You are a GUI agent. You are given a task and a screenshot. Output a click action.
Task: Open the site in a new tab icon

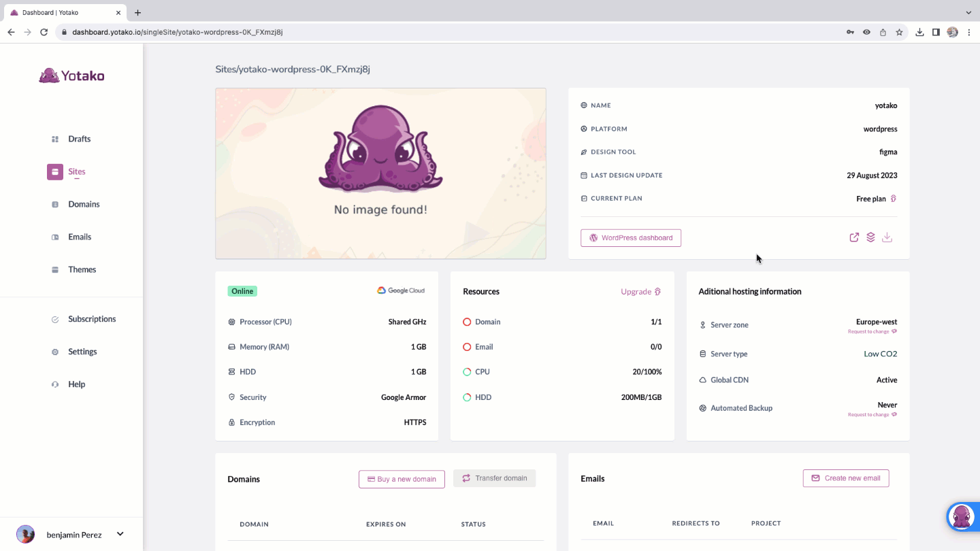[854, 237]
